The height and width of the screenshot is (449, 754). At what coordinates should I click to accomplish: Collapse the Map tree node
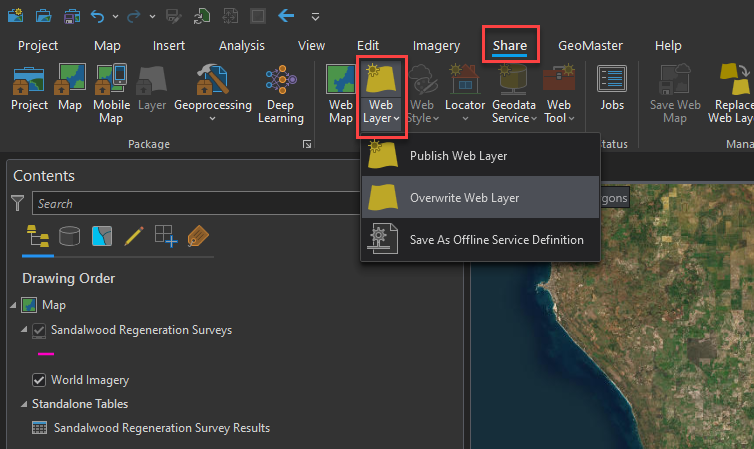13,305
